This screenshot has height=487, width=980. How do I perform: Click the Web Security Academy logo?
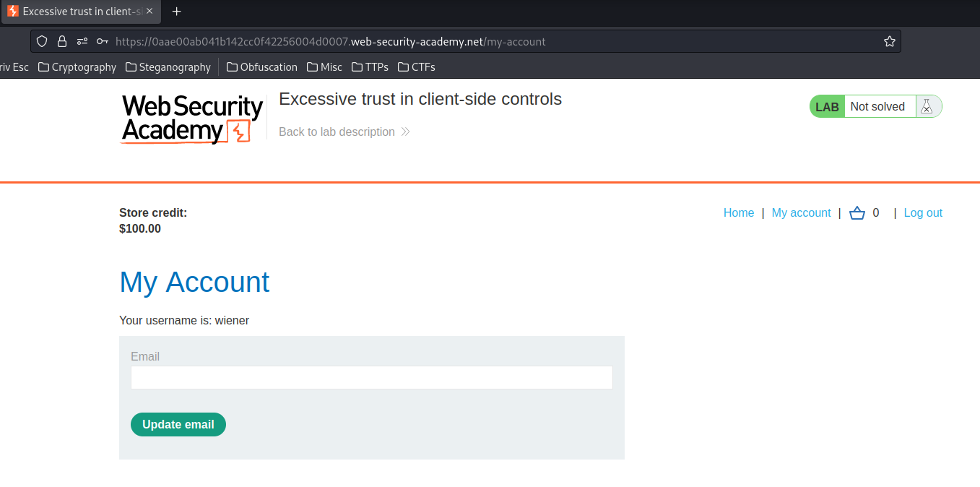[192, 119]
